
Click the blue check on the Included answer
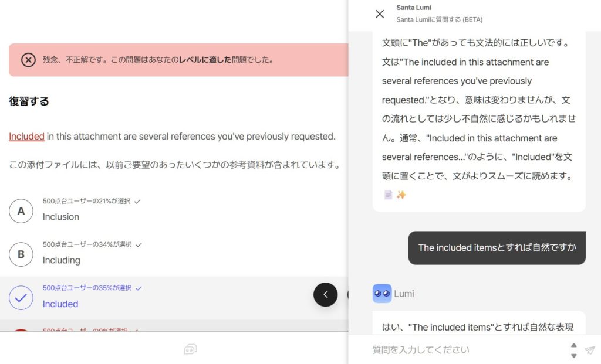coord(21,297)
